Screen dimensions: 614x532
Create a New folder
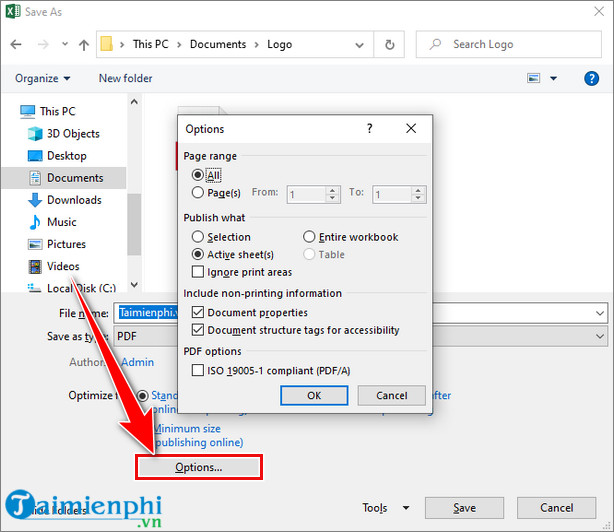[125, 78]
